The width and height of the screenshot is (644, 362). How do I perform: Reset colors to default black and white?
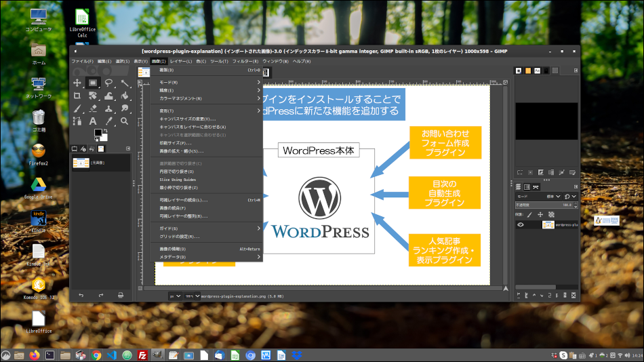(96, 140)
